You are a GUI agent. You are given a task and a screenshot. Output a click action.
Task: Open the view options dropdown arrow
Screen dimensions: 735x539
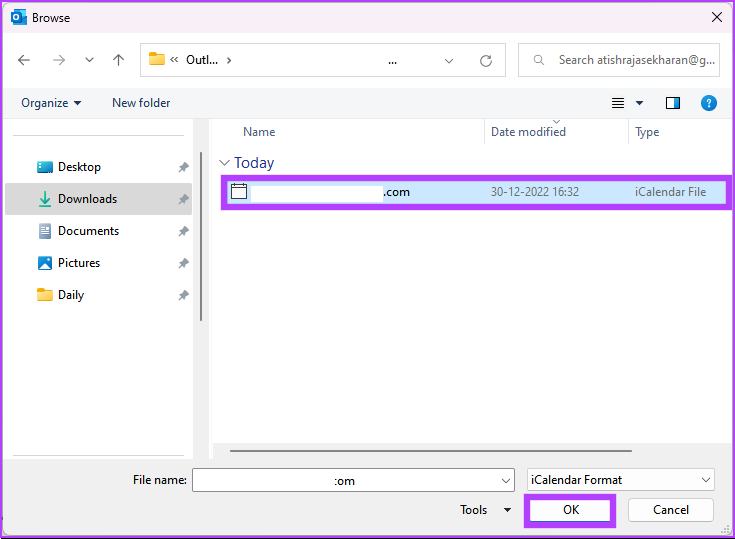point(639,103)
